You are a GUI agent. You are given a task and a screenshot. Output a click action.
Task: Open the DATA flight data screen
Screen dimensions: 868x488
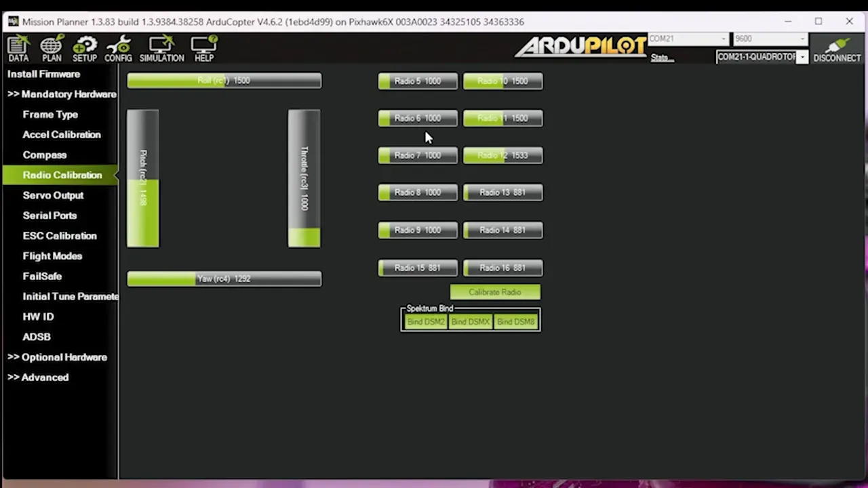pos(18,49)
